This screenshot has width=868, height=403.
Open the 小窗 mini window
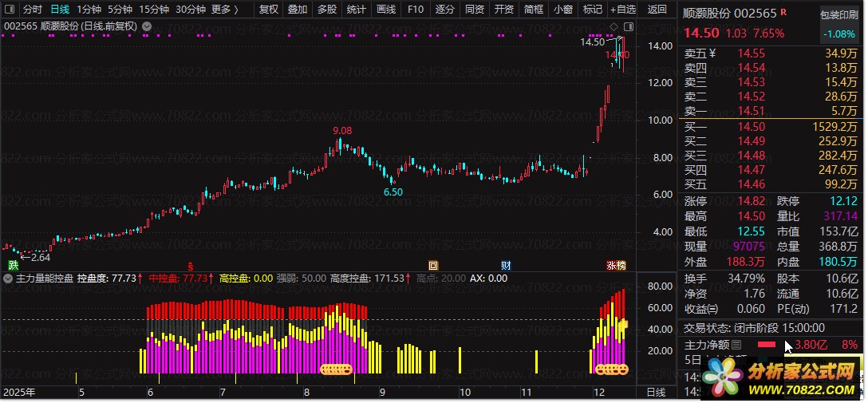coord(563,10)
